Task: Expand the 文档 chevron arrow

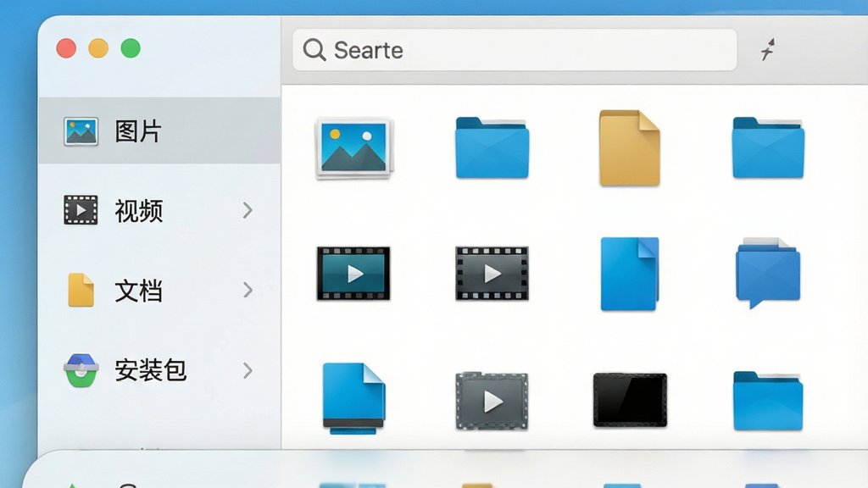Action: pyautogui.click(x=248, y=290)
